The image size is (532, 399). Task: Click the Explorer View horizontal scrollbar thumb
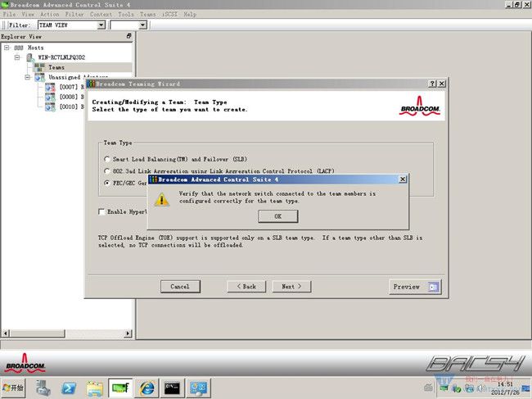(38, 333)
